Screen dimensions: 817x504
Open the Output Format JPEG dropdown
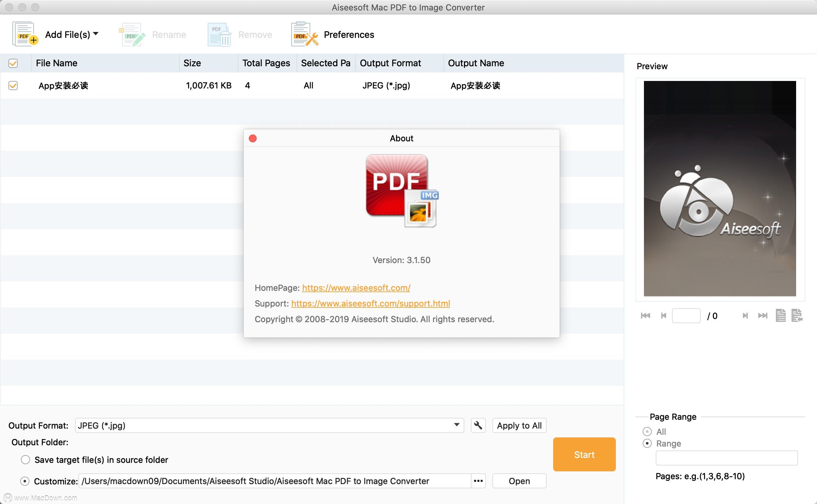[457, 425]
